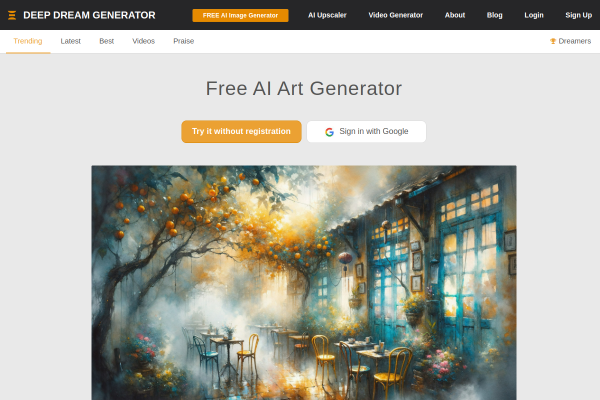This screenshot has width=600, height=400.
Task: Click Sign Up in the header
Action: point(579,15)
